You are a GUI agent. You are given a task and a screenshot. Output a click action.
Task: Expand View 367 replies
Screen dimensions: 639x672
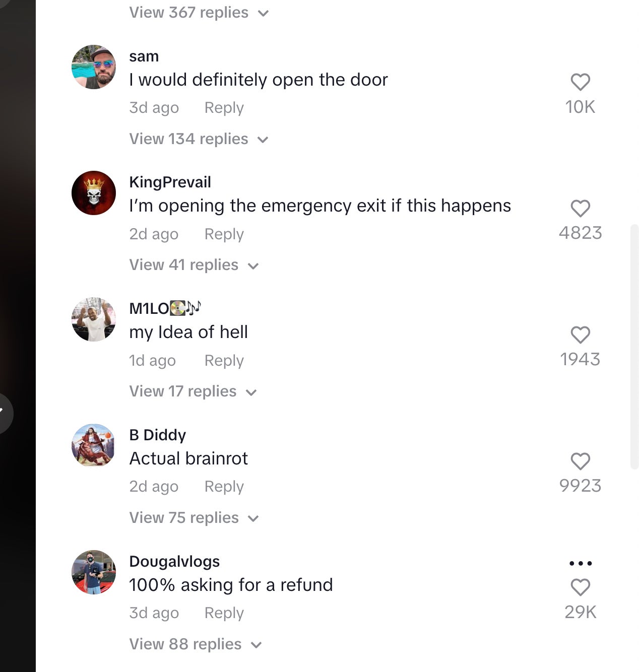pyautogui.click(x=199, y=12)
